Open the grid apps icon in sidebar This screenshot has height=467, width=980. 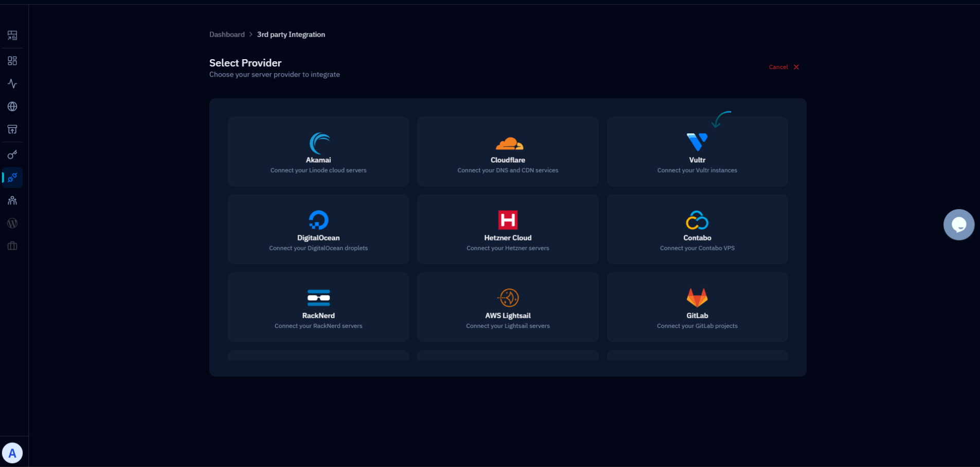(12, 61)
